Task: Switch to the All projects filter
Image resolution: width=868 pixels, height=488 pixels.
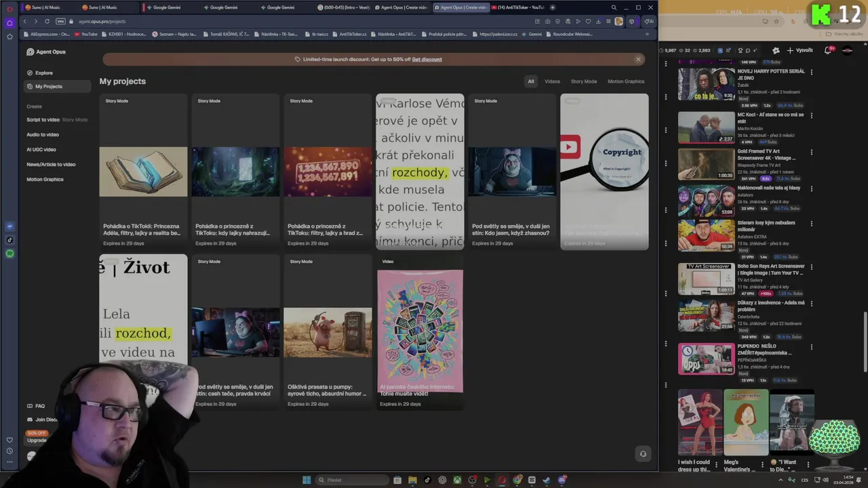Action: pyautogui.click(x=531, y=81)
